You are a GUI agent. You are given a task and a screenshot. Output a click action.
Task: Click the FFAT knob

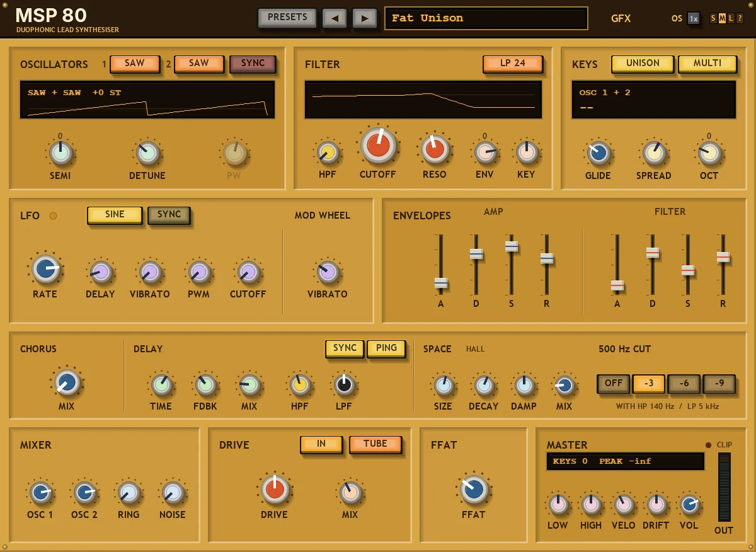474,490
